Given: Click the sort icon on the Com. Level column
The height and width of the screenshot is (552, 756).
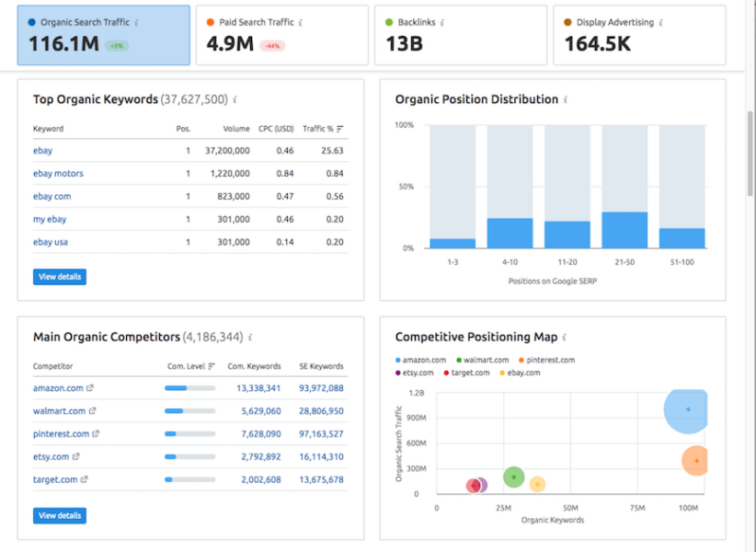Looking at the screenshot, I should coord(211,366).
